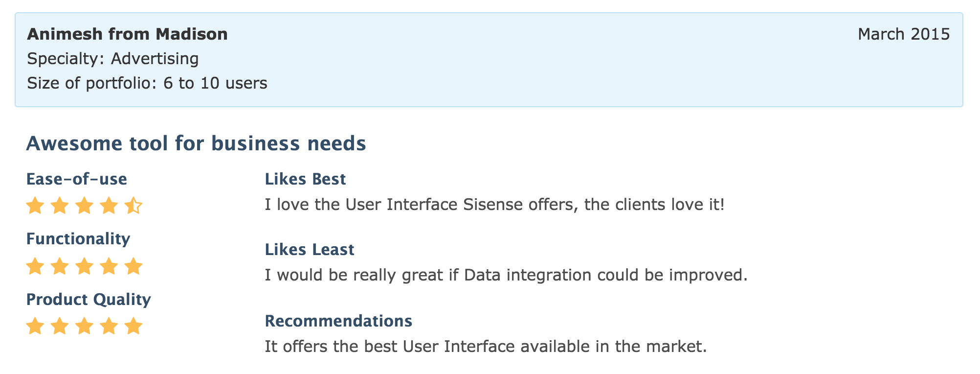Click the first Functionality star

click(35, 267)
